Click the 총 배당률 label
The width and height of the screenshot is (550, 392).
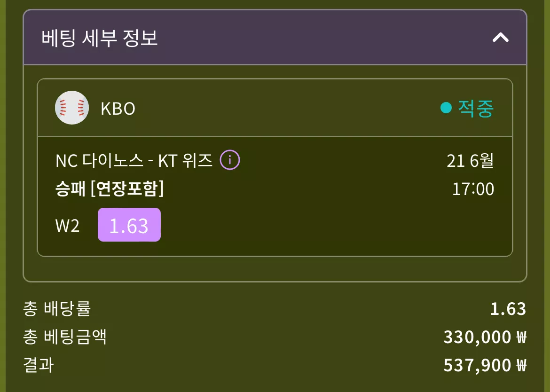pyautogui.click(x=57, y=309)
